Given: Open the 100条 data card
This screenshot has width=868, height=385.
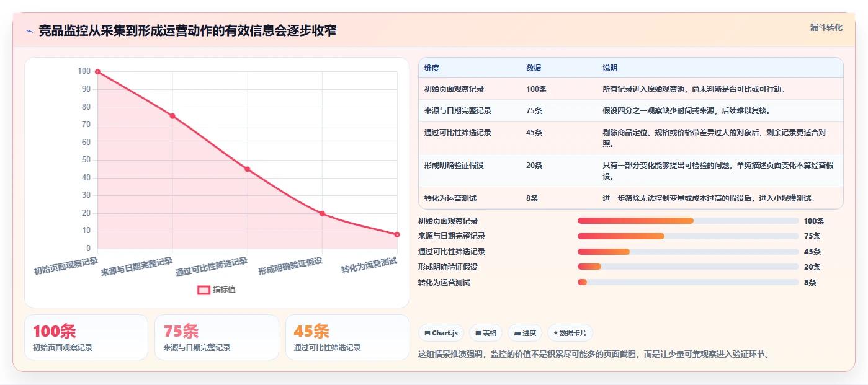Looking at the screenshot, I should point(86,337).
